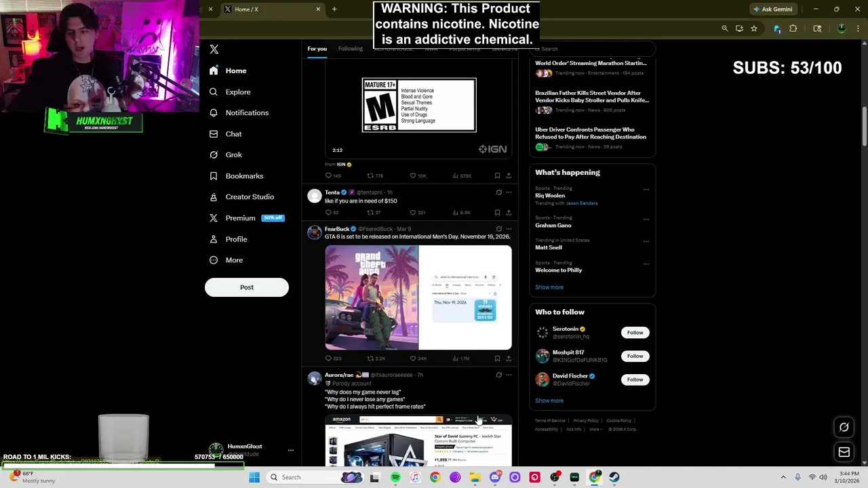Follow Moshpit 817
The height and width of the screenshot is (488, 868).
[635, 356]
